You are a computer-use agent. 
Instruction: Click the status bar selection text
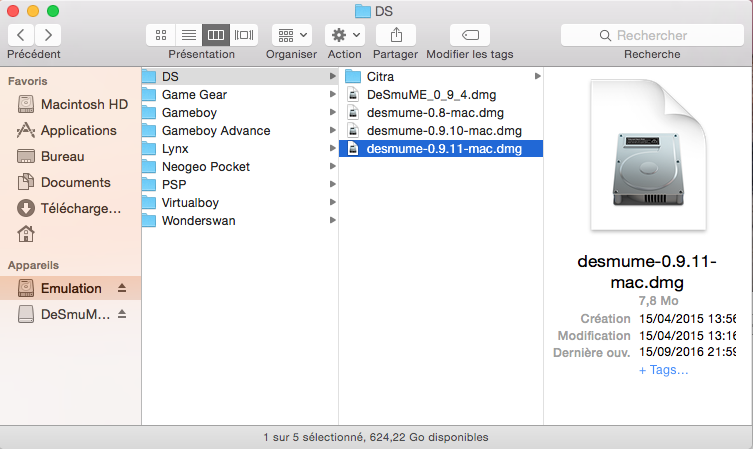[376, 437]
